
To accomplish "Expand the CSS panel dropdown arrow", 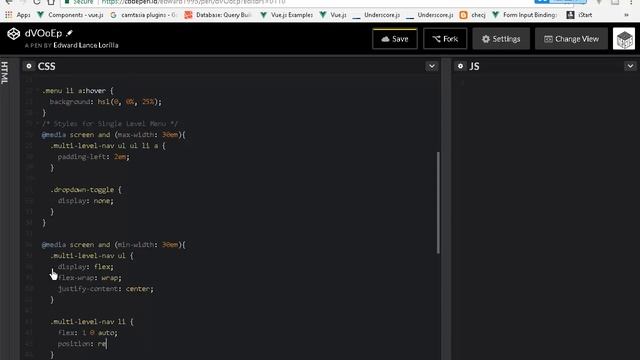I will pyautogui.click(x=431, y=66).
